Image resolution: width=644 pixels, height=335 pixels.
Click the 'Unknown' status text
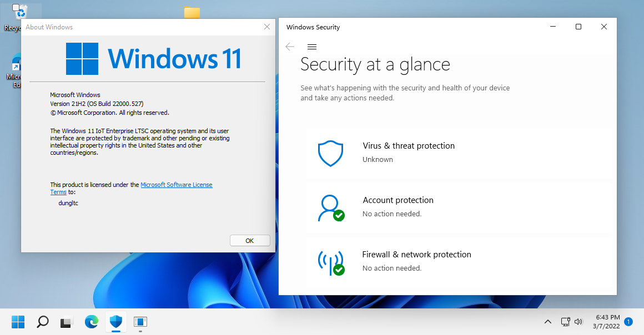click(x=378, y=160)
